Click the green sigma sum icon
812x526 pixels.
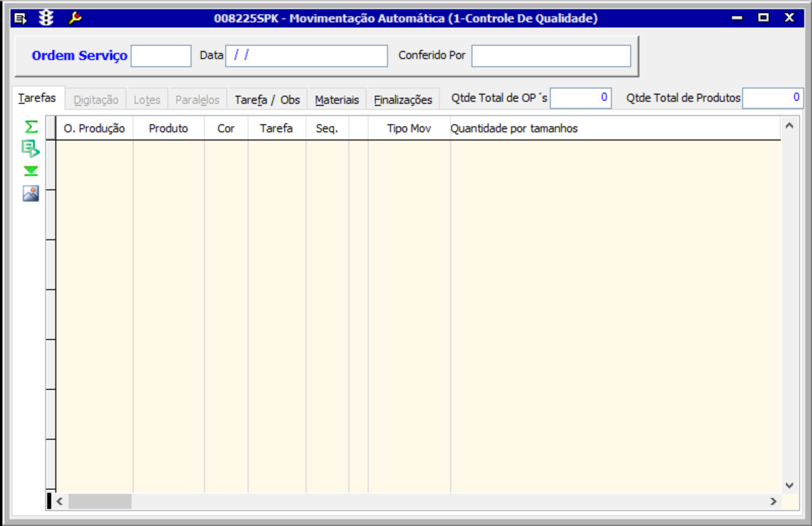click(31, 126)
